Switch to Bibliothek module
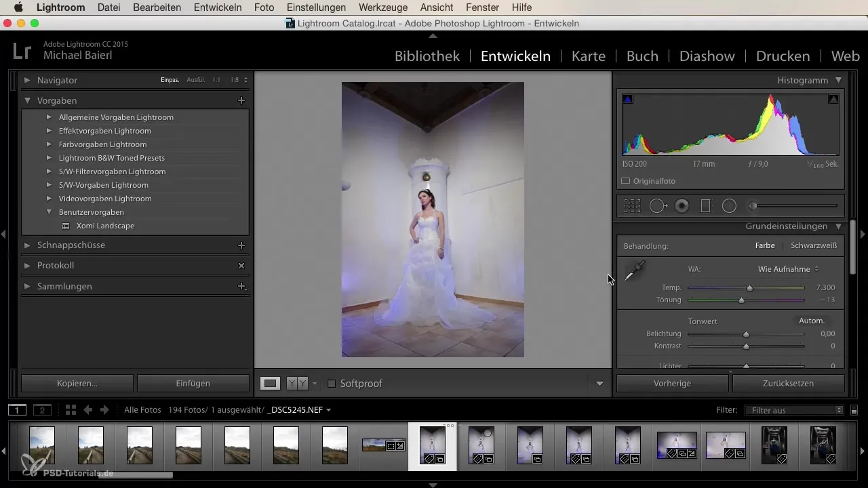 427,56
